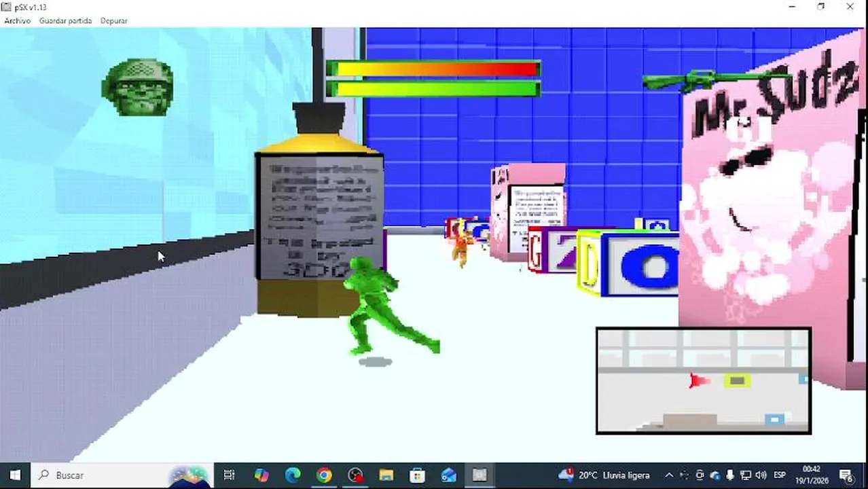Open Microsoft Store from taskbar

click(x=418, y=475)
